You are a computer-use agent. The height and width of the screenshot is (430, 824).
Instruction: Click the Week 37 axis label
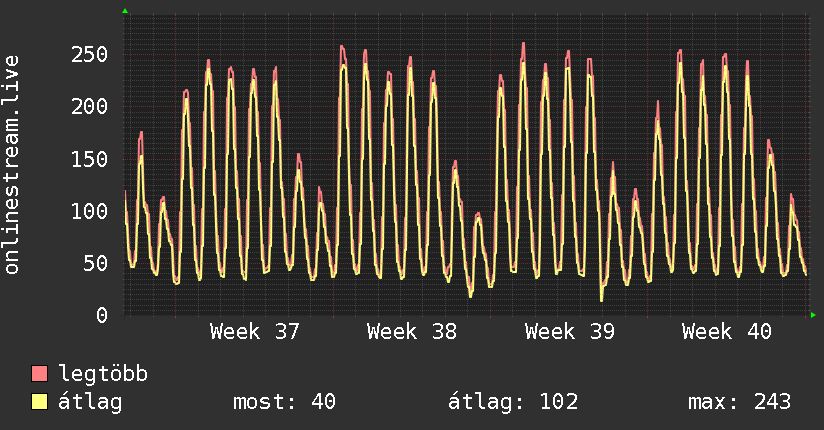(255, 332)
